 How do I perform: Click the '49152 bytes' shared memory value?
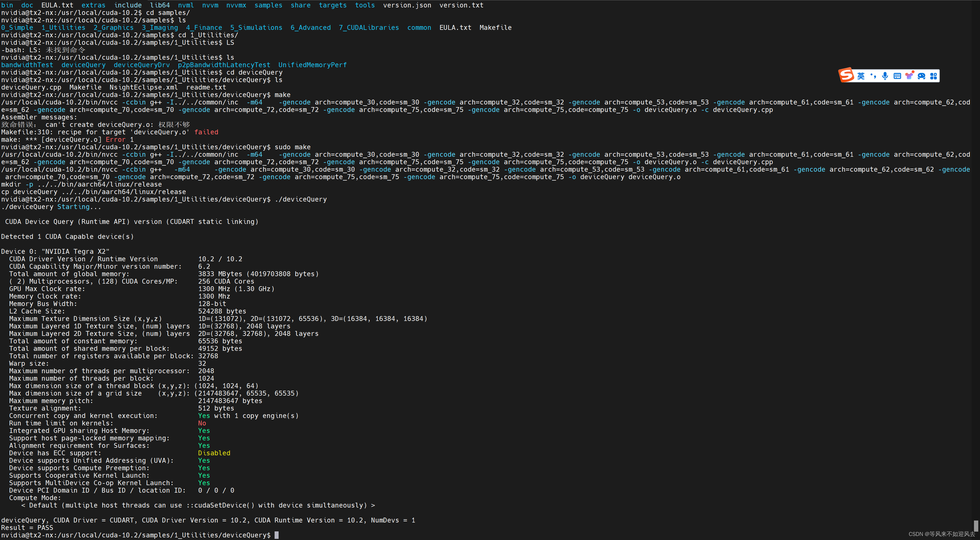[x=220, y=349]
